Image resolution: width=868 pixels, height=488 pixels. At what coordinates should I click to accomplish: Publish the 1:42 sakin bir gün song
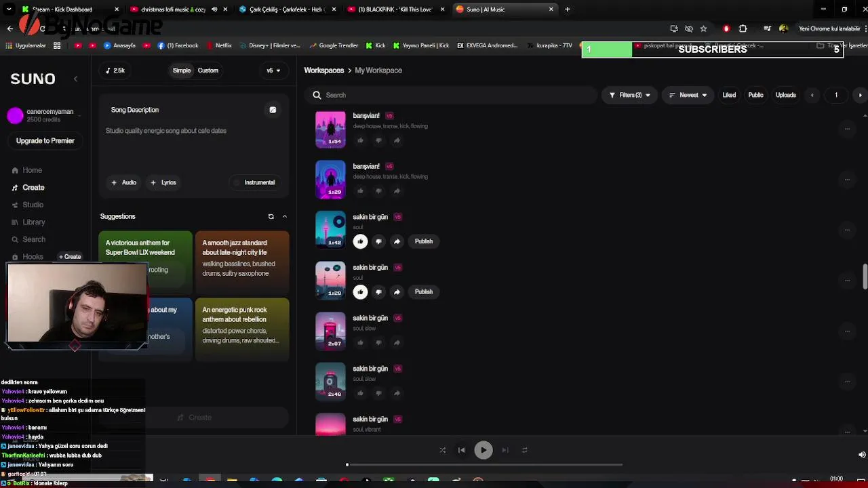click(423, 241)
